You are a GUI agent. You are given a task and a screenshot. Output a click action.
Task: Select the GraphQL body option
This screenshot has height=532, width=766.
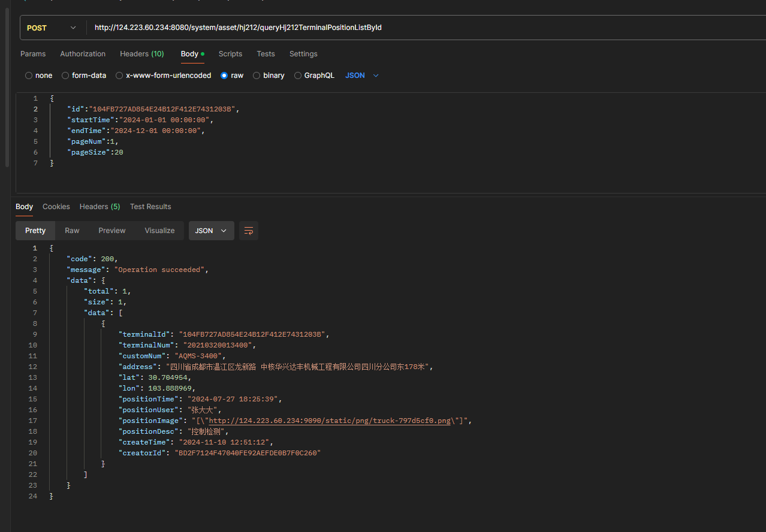coord(298,75)
